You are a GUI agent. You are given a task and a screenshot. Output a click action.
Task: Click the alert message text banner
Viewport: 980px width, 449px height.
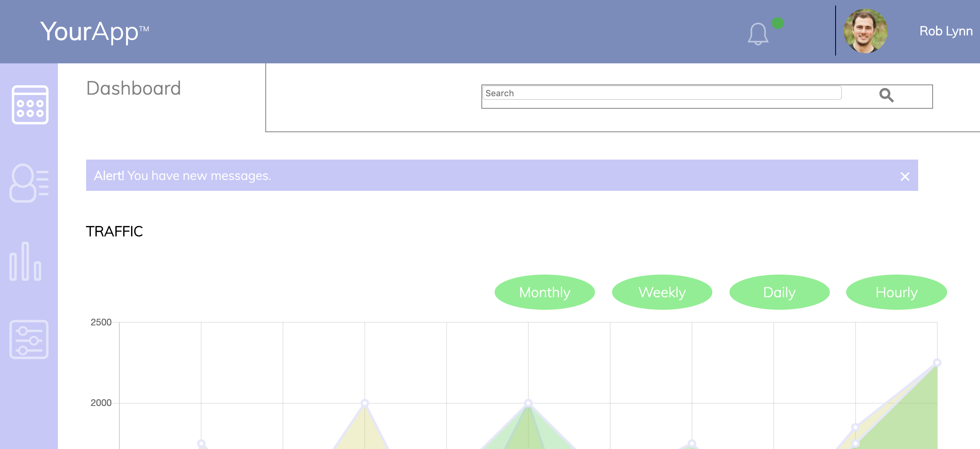(x=182, y=176)
